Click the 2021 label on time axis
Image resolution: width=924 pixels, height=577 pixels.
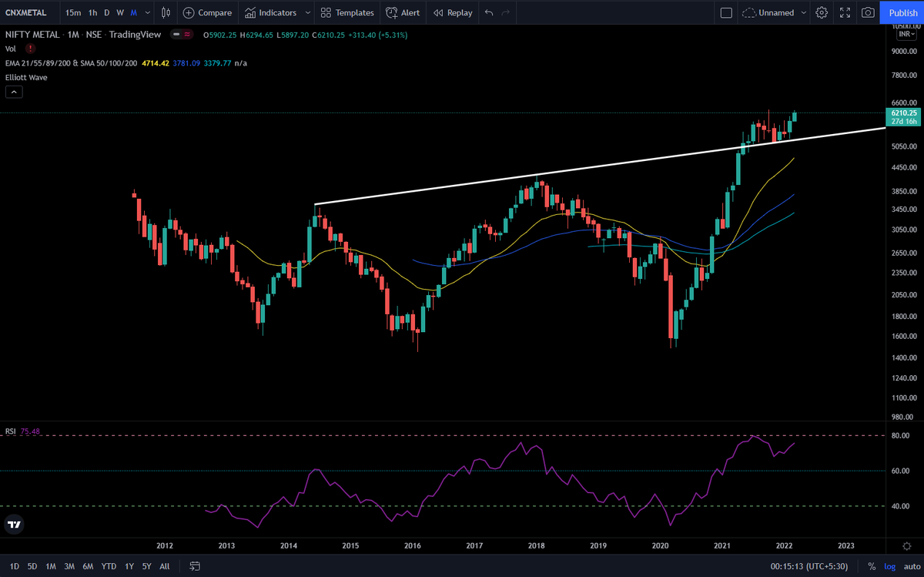point(721,545)
